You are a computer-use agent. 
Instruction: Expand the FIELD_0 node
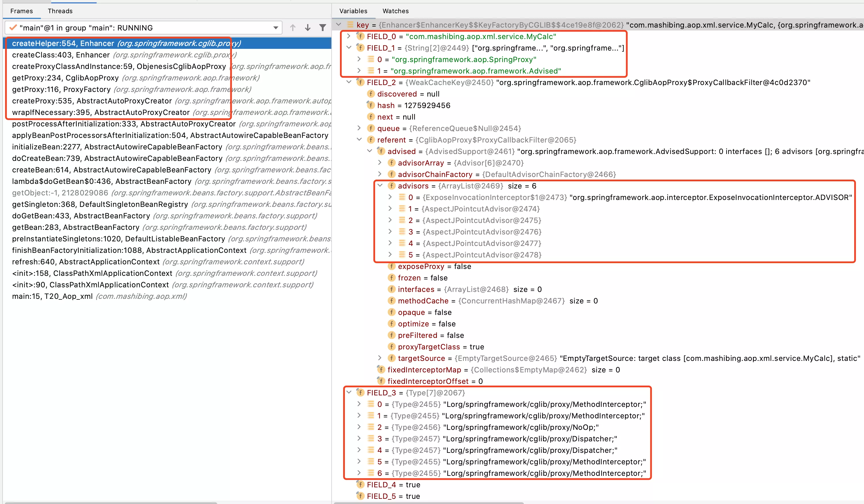(349, 36)
